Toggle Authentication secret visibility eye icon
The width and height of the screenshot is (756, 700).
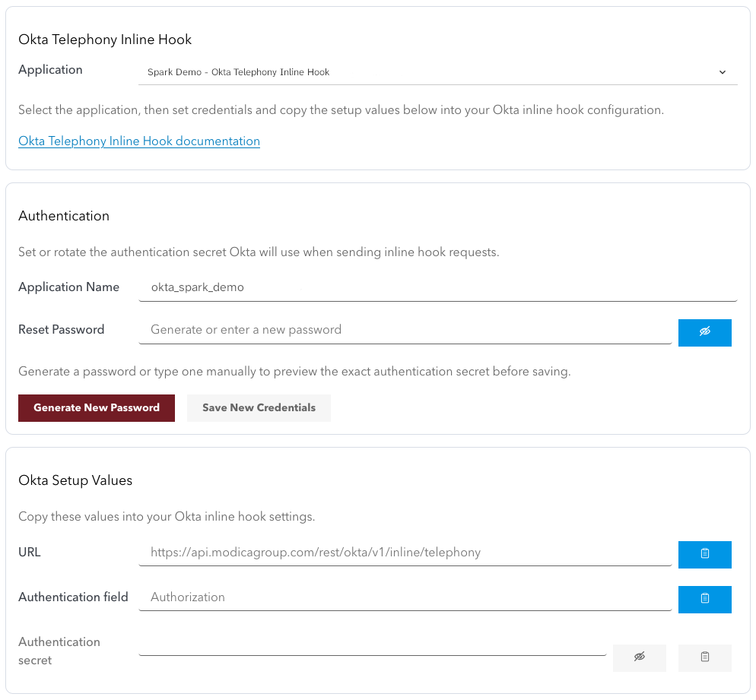point(640,657)
